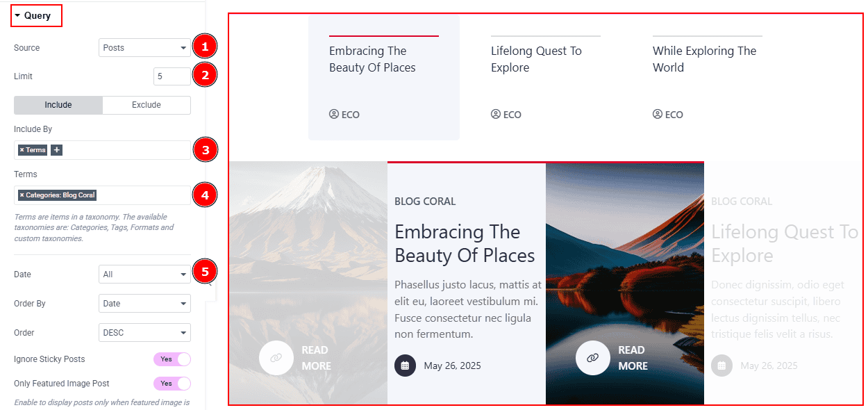Click calendar icon beside May 26, 2025
This screenshot has width=868, height=410.
click(405, 366)
